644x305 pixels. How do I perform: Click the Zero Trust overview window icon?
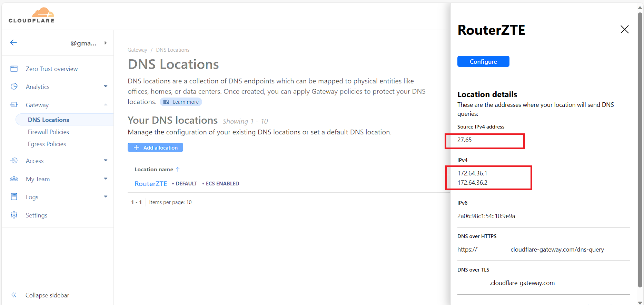(14, 69)
